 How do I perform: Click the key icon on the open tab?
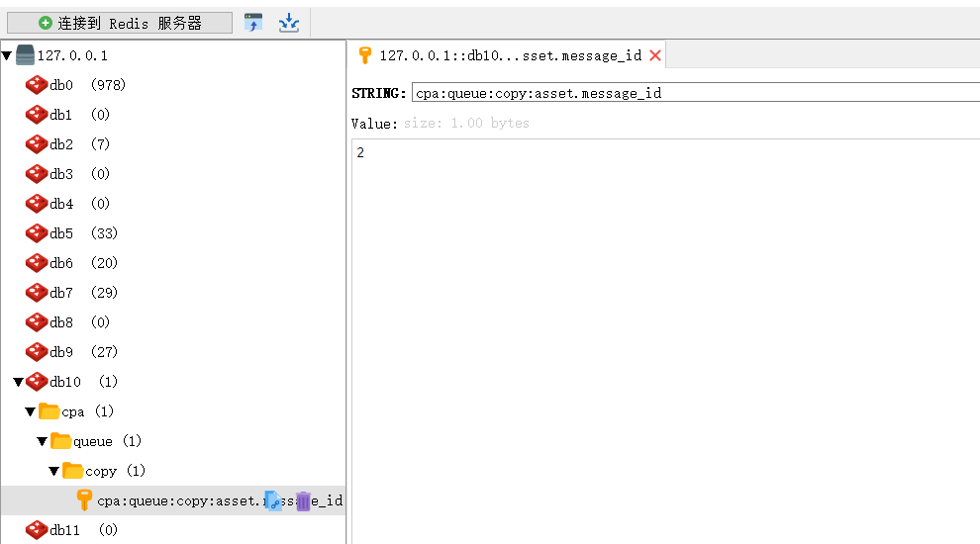[365, 55]
